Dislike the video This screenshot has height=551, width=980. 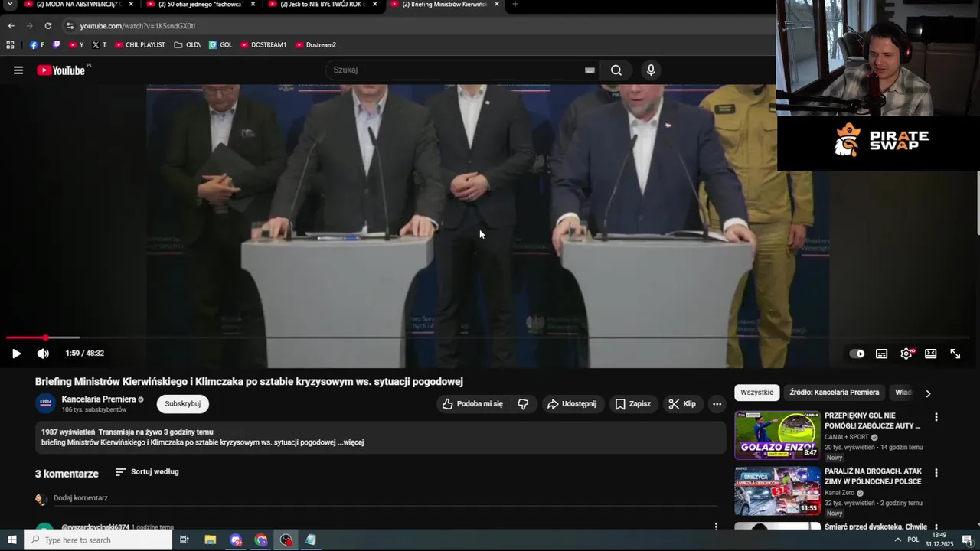[x=524, y=404]
